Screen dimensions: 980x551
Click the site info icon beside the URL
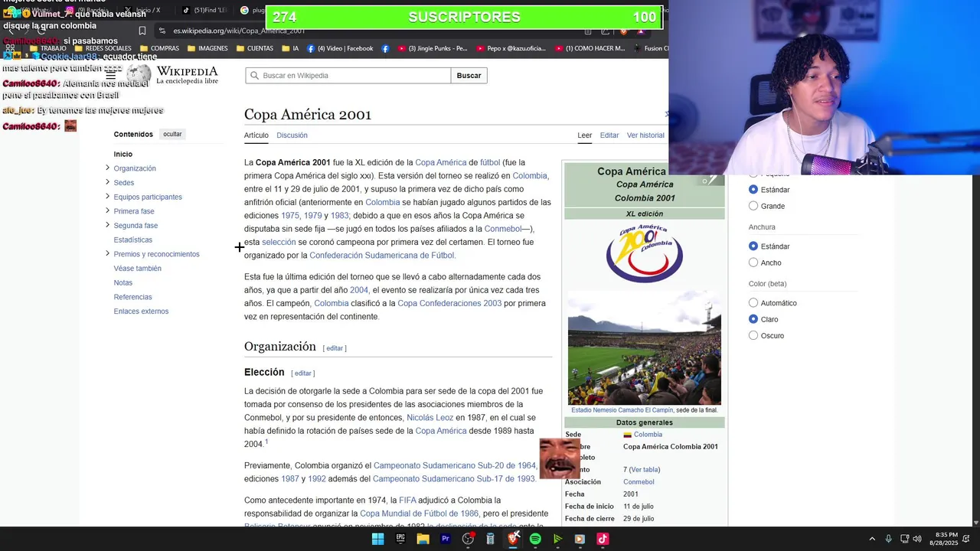pyautogui.click(x=162, y=31)
